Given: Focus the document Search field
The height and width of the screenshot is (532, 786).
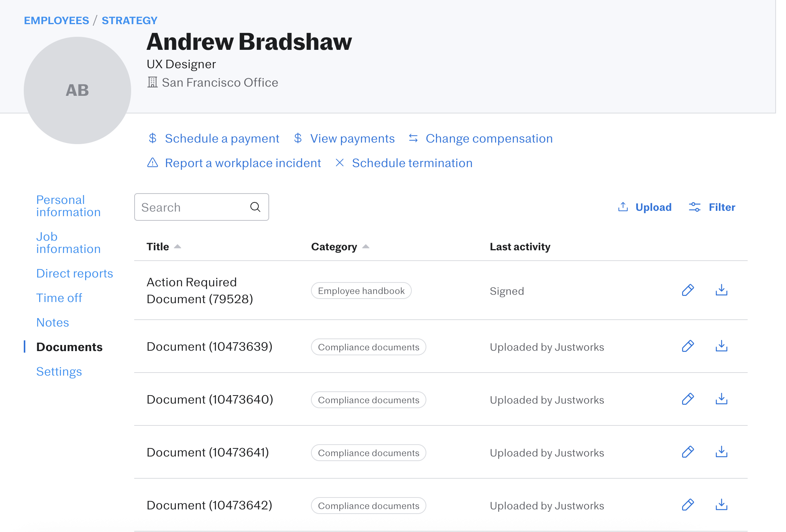Looking at the screenshot, I should coord(192,207).
